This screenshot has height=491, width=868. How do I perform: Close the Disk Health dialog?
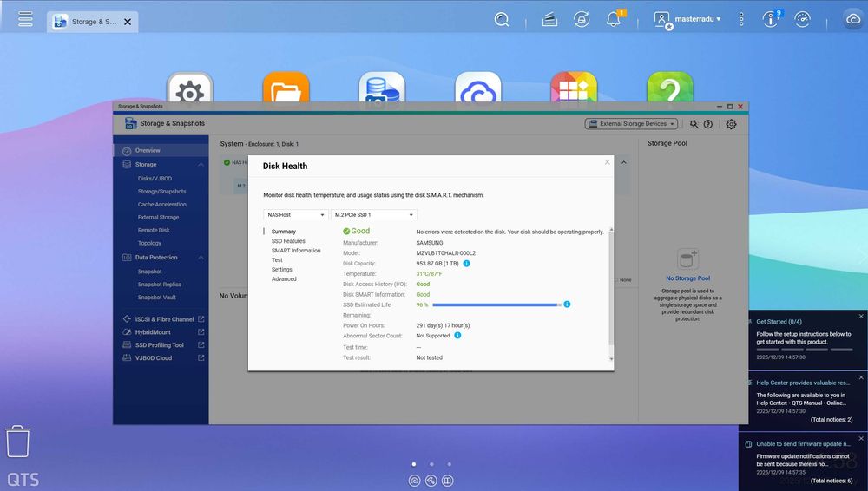pyautogui.click(x=608, y=162)
